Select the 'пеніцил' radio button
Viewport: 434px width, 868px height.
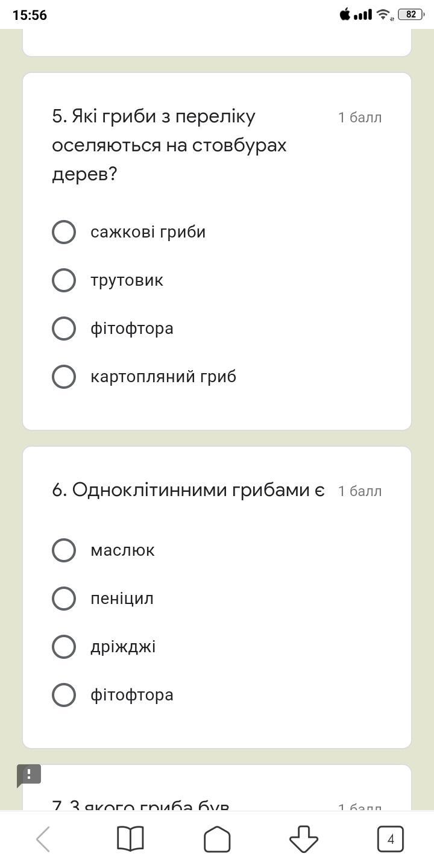coord(64,599)
